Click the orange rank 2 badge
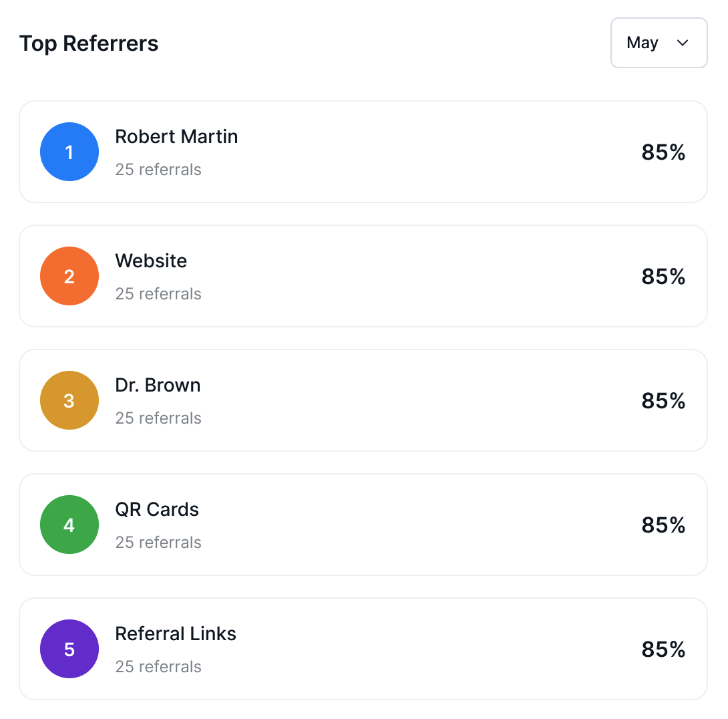This screenshot has height=719, width=728. 69,276
